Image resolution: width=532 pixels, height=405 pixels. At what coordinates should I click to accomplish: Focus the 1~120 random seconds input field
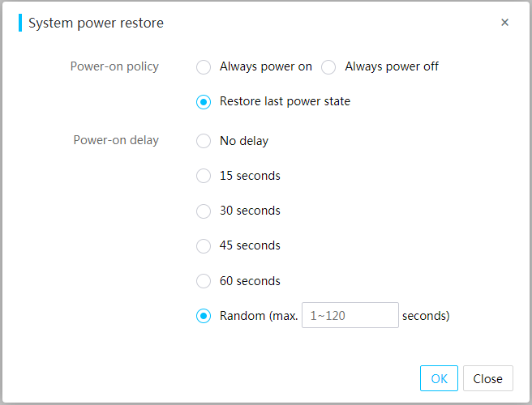coord(350,316)
